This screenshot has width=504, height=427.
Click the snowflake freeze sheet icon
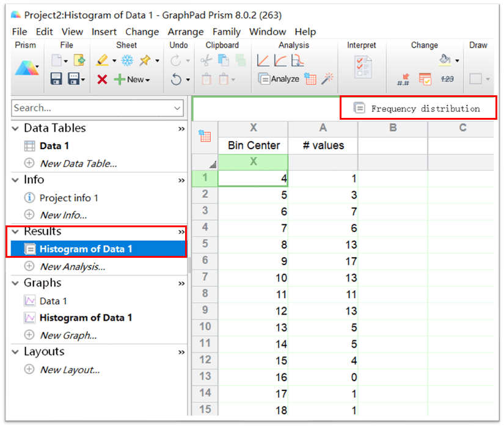click(x=127, y=60)
